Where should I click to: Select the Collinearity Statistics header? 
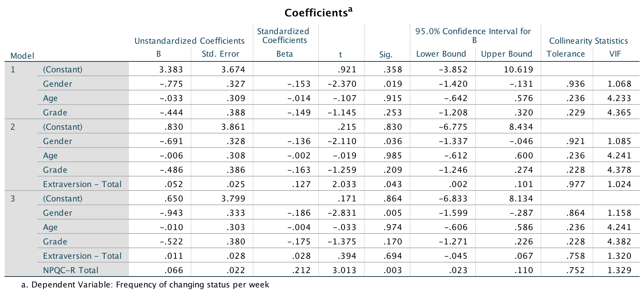coord(588,41)
